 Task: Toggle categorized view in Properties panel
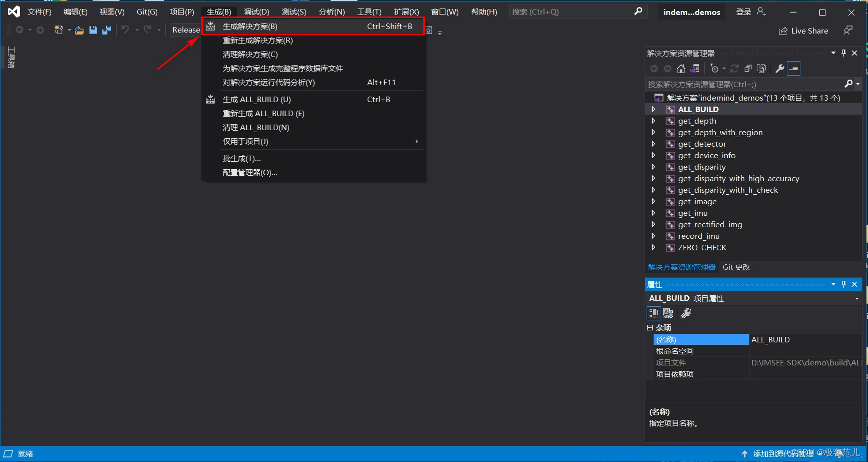[654, 313]
